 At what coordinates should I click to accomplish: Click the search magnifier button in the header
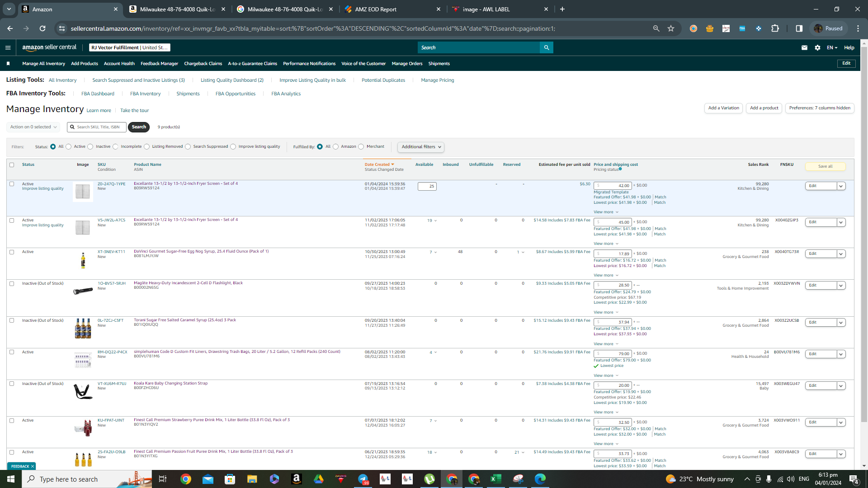click(547, 47)
